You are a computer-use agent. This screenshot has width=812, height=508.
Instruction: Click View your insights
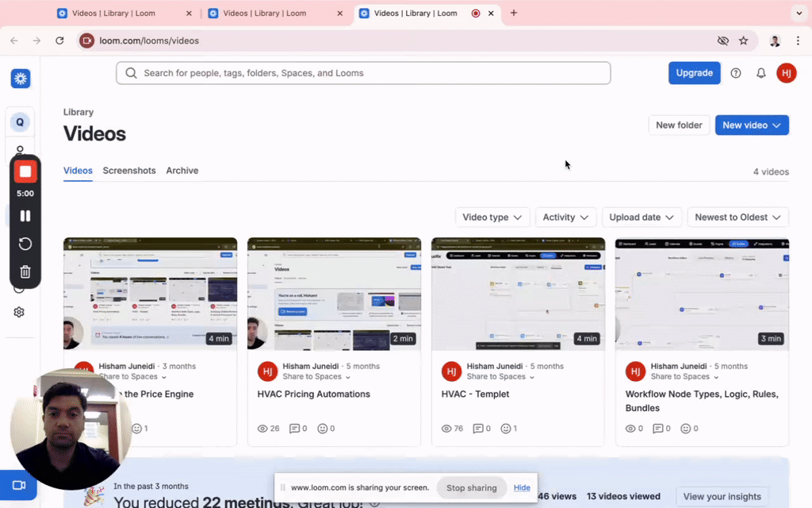(x=722, y=497)
